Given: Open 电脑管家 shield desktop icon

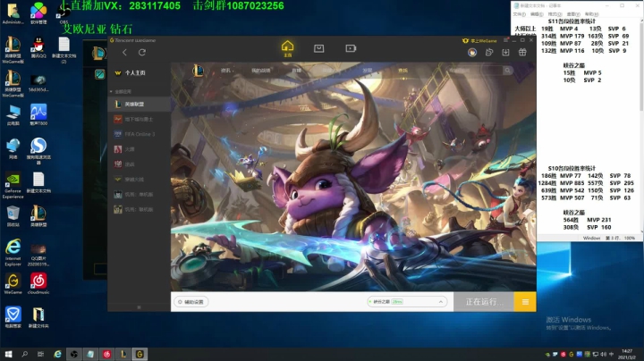Looking at the screenshot, I should point(13,317).
